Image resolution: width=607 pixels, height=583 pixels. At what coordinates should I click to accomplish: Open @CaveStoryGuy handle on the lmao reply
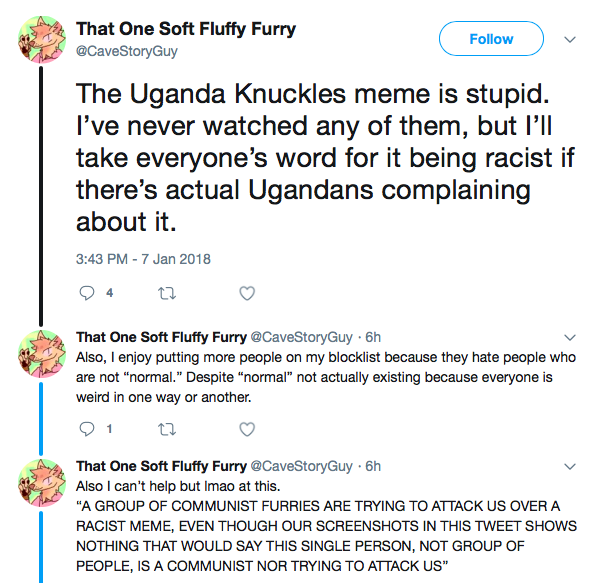pos(302,466)
